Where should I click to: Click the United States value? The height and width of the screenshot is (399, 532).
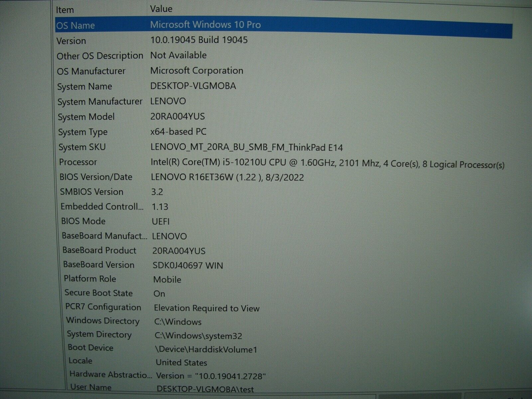tap(181, 362)
